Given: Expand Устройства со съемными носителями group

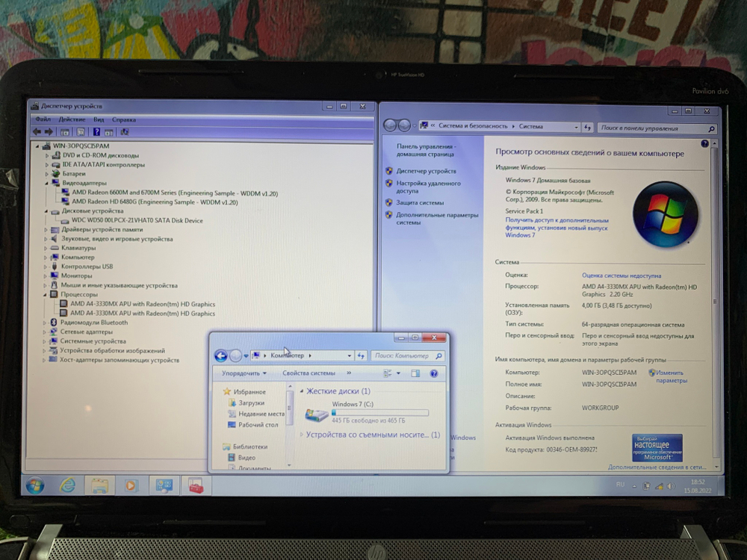Looking at the screenshot, I should [x=302, y=435].
